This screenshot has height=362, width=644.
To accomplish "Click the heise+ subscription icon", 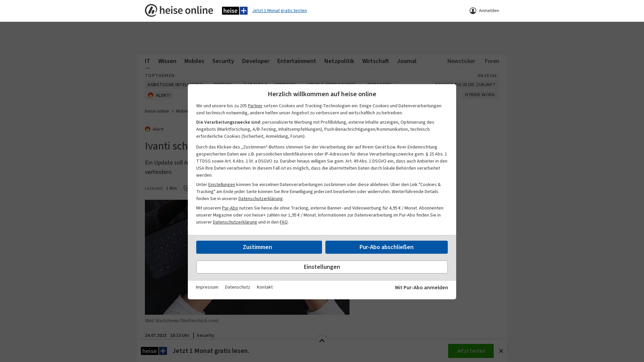I will click(x=234, y=10).
